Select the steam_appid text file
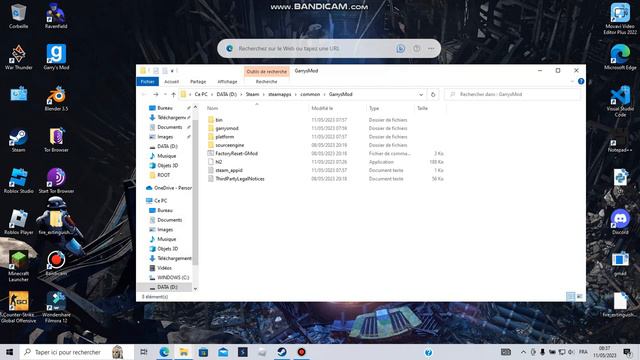Viewport: 640px width, 360px height. pos(229,170)
